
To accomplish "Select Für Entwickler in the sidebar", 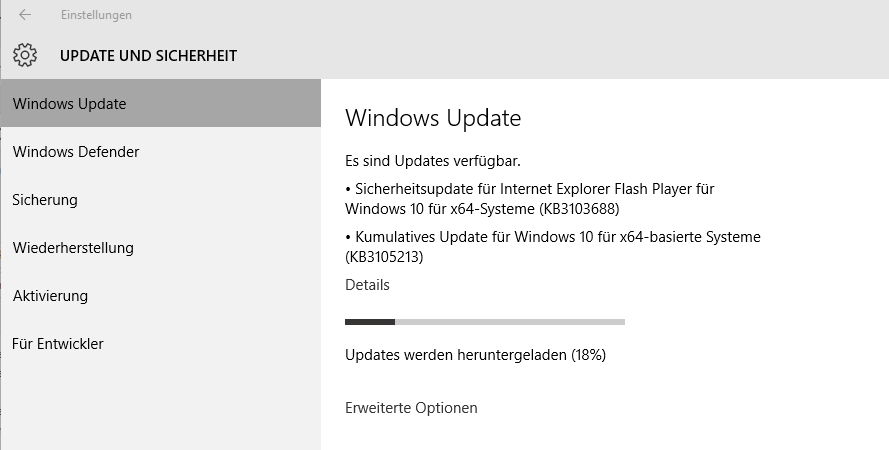I will [160, 343].
